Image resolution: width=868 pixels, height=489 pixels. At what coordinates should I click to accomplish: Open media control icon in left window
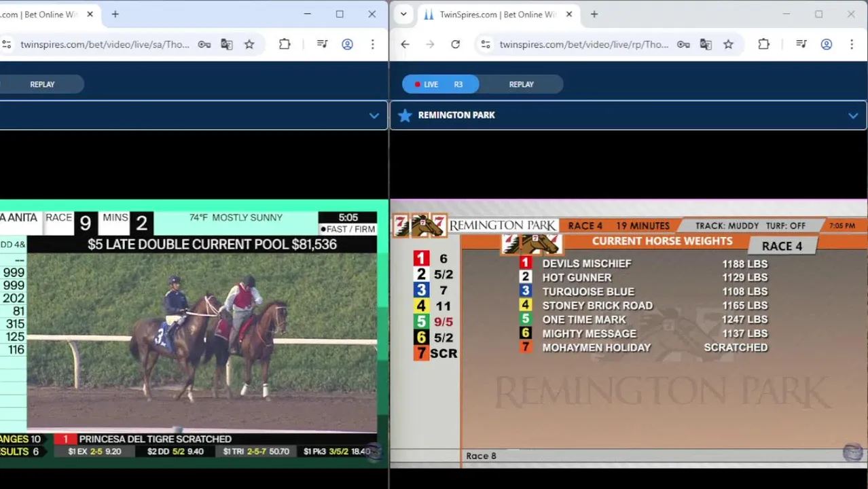click(x=323, y=45)
